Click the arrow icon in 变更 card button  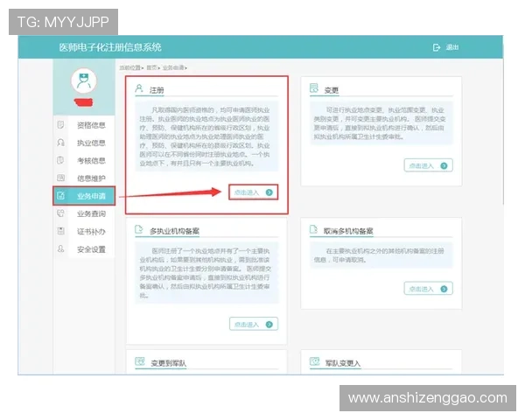click(x=444, y=165)
